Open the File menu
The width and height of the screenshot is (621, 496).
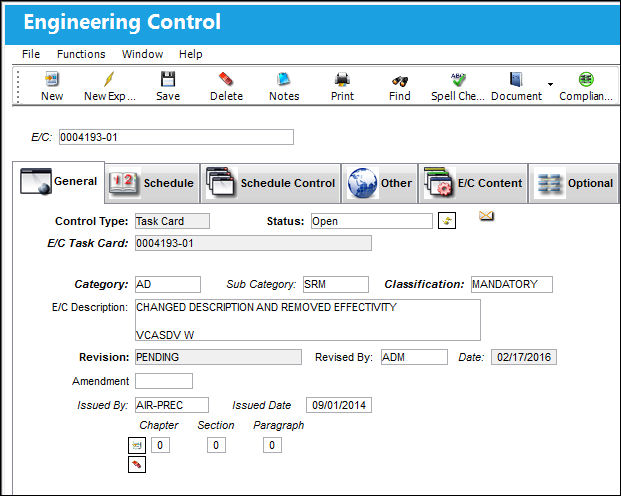click(31, 54)
